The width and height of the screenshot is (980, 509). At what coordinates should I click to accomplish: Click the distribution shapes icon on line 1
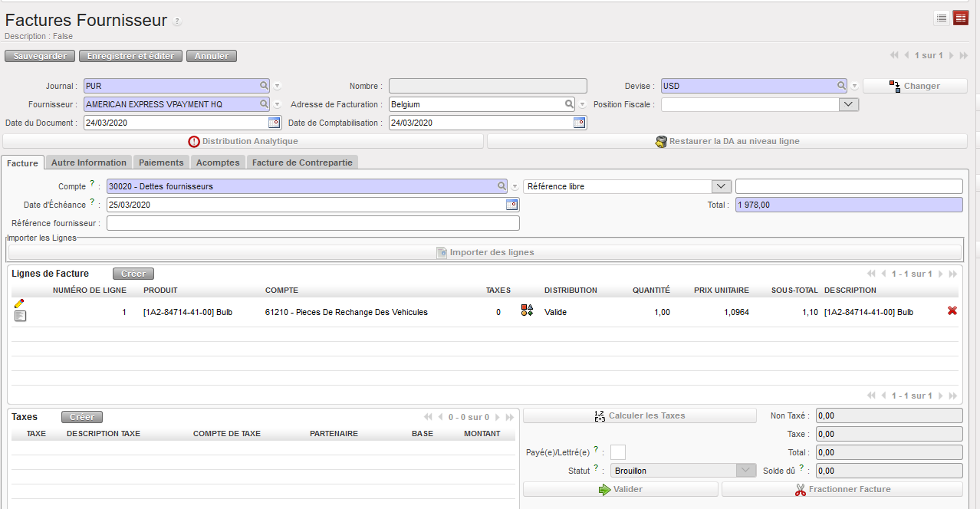click(527, 310)
